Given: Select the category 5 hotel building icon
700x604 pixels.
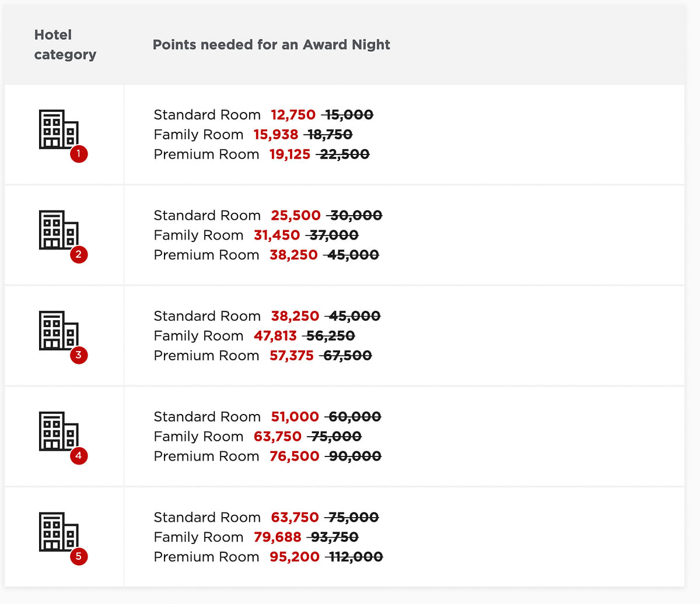Looking at the screenshot, I should click(59, 532).
